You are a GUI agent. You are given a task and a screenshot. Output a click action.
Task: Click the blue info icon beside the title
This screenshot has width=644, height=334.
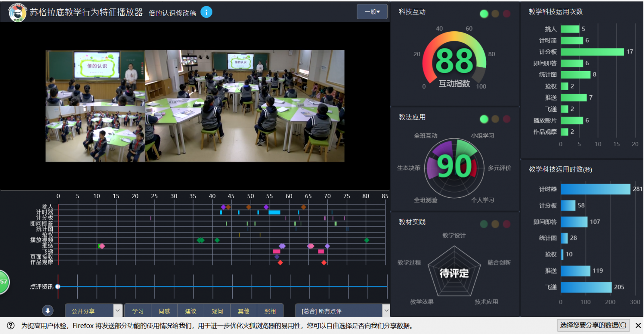[x=206, y=12]
